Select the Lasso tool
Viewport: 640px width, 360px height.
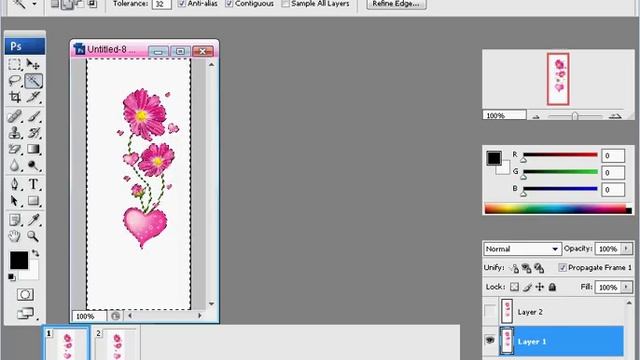15,80
